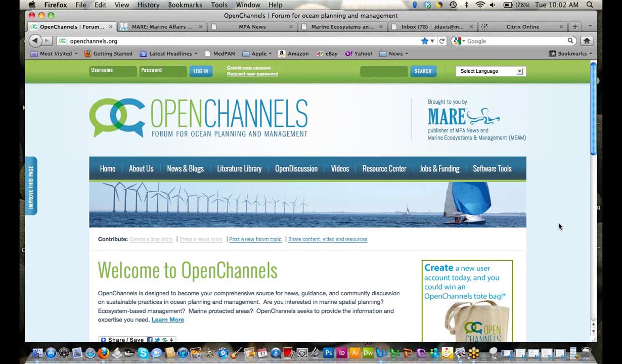
Task: Open the Time Machine menu bar icon
Action: 453,5
